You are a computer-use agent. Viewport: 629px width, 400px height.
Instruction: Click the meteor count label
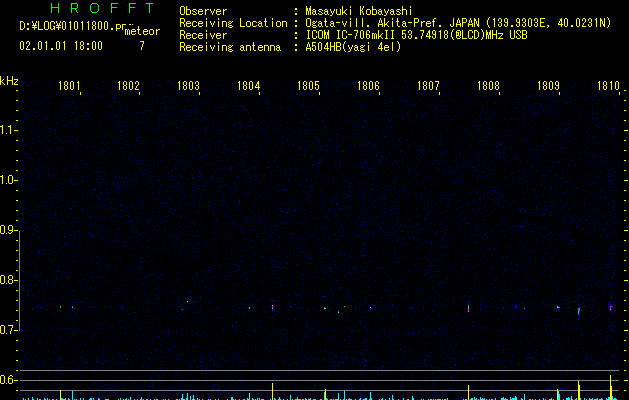pyautogui.click(x=142, y=31)
